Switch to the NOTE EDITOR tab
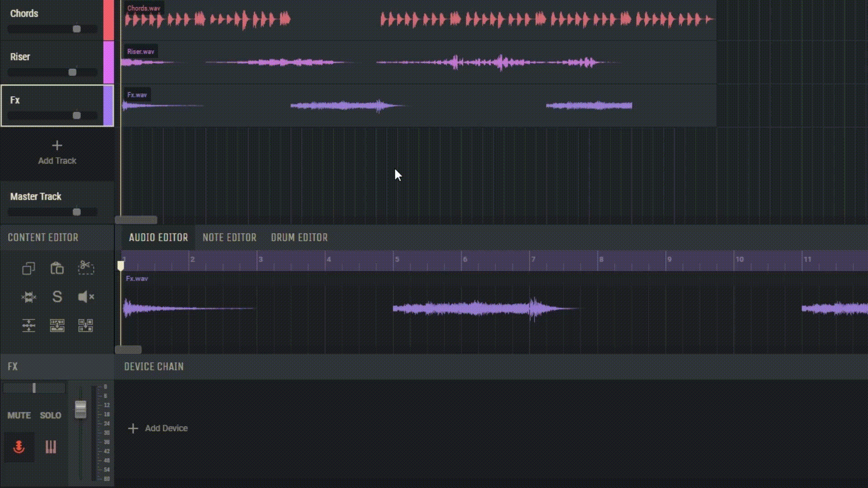868x488 pixels. tap(230, 237)
